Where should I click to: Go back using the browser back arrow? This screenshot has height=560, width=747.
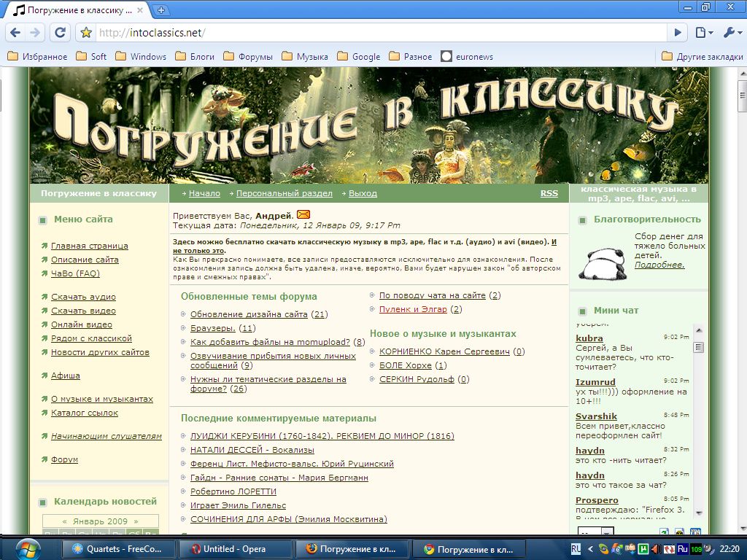coord(15,32)
